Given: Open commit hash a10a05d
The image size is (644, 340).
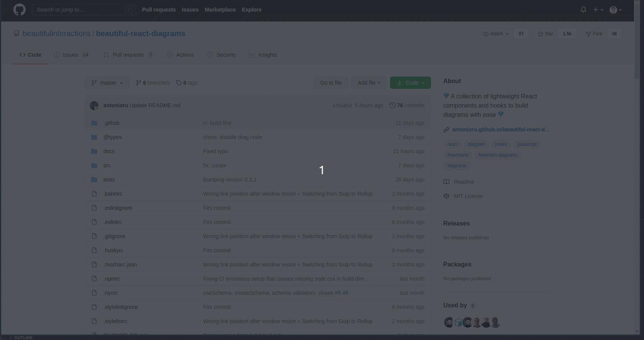Looking at the screenshot, I should (x=342, y=106).
